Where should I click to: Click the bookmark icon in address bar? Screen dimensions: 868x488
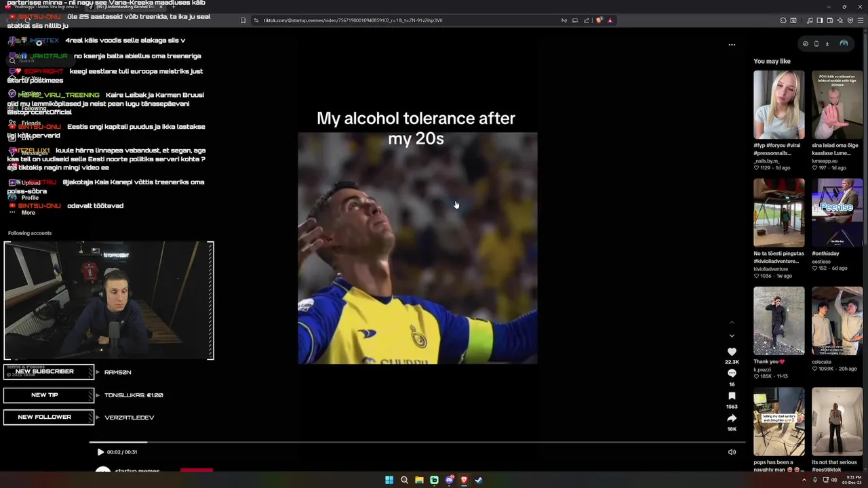pos(243,20)
